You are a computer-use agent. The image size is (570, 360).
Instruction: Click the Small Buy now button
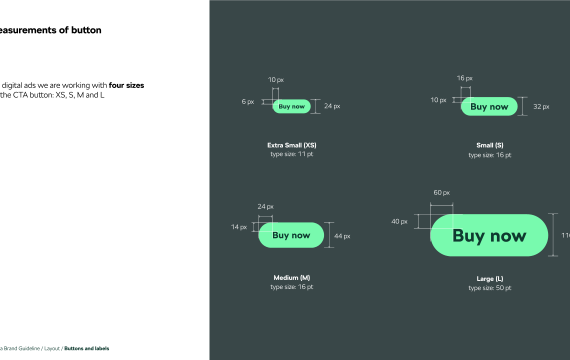(x=489, y=107)
